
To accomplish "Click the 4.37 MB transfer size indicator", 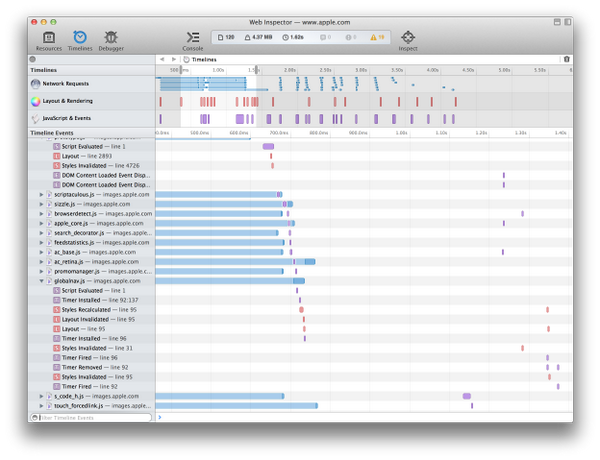I will [258, 37].
